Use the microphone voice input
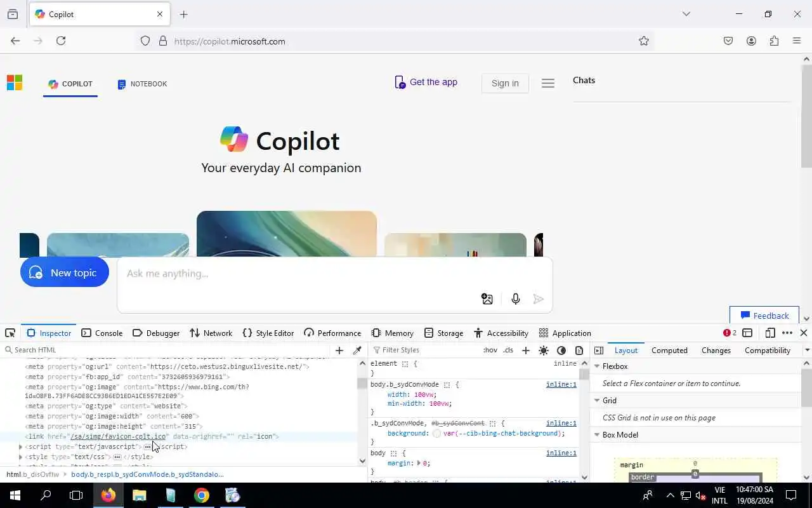Viewport: 812px width, 508px height. tap(515, 299)
